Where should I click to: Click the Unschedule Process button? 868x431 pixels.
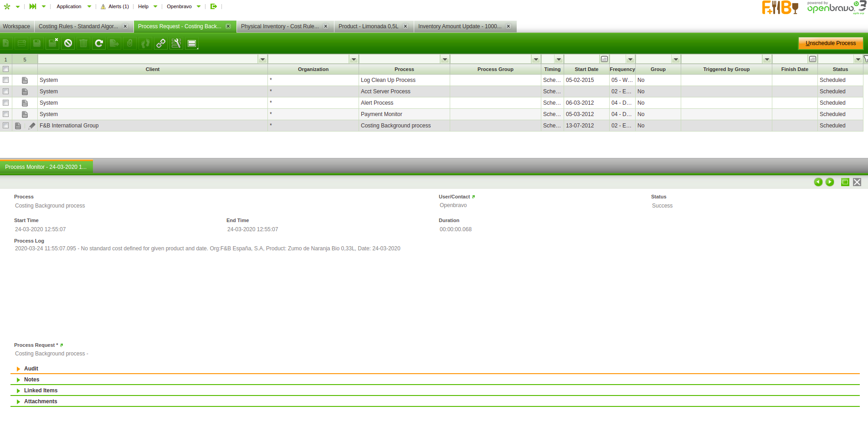tap(831, 43)
